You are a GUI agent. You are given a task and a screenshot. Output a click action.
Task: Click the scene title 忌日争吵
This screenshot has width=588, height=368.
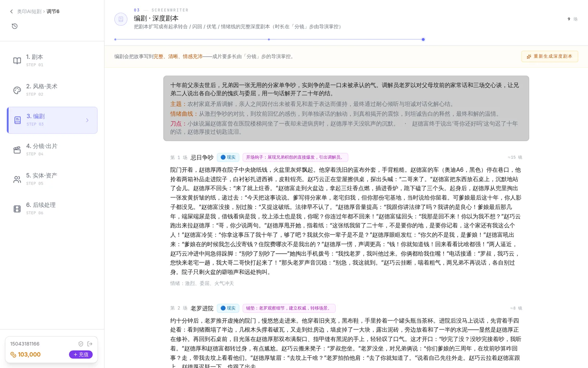click(x=202, y=158)
